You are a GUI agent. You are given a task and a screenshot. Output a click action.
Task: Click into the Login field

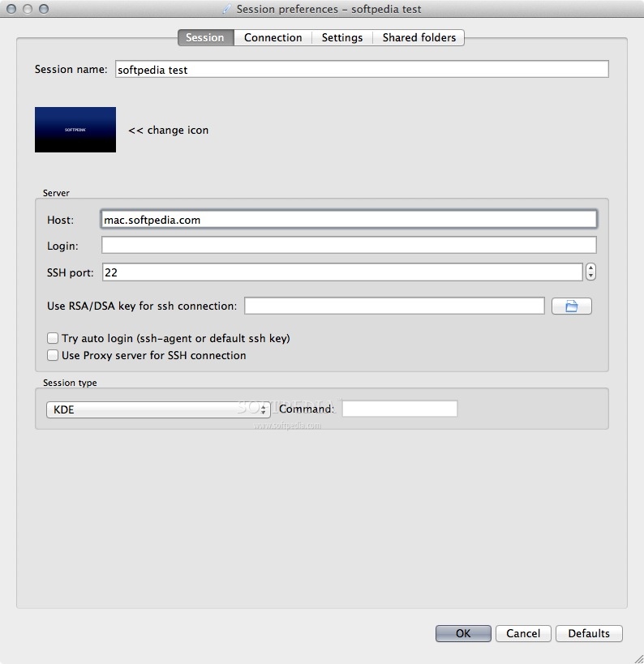[349, 245]
